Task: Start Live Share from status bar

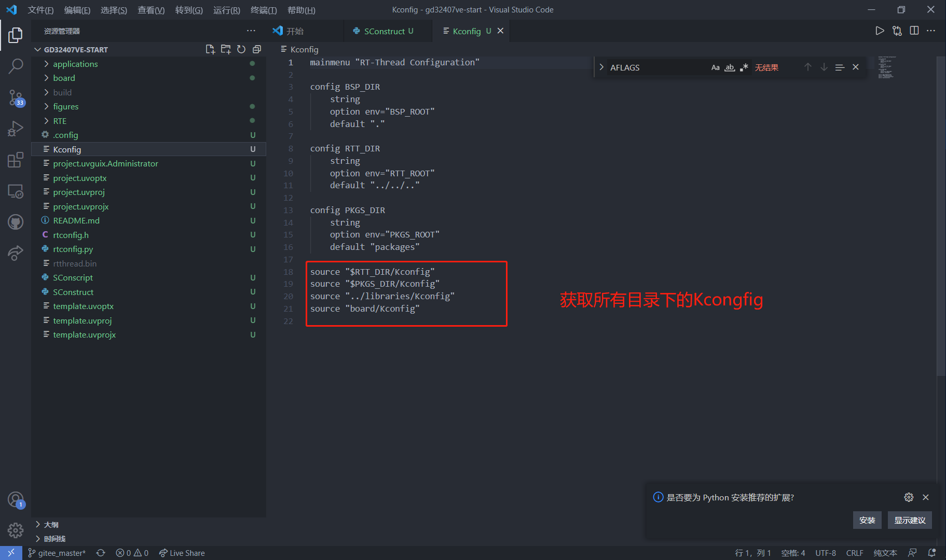Action: 182,553
